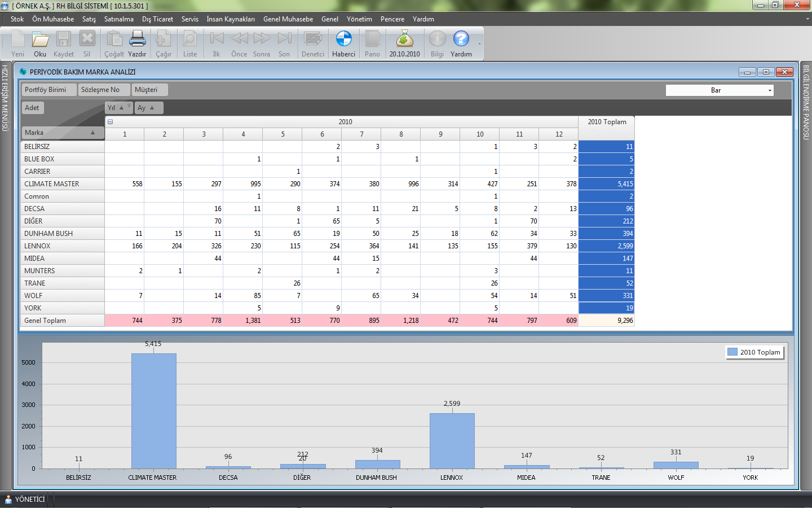The height and width of the screenshot is (508, 812).
Task: Collapse the 2010 year group
Action: point(111,122)
